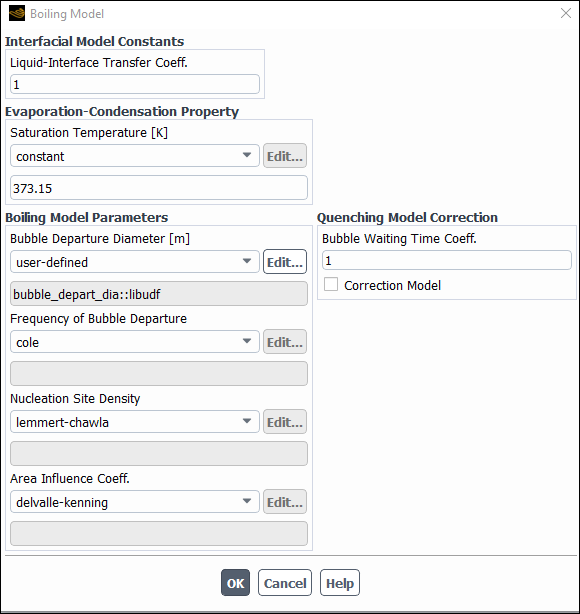Image resolution: width=580 pixels, height=614 pixels.
Task: Open the Frequency of Bubble Departure dropdown
Action: tap(135, 342)
